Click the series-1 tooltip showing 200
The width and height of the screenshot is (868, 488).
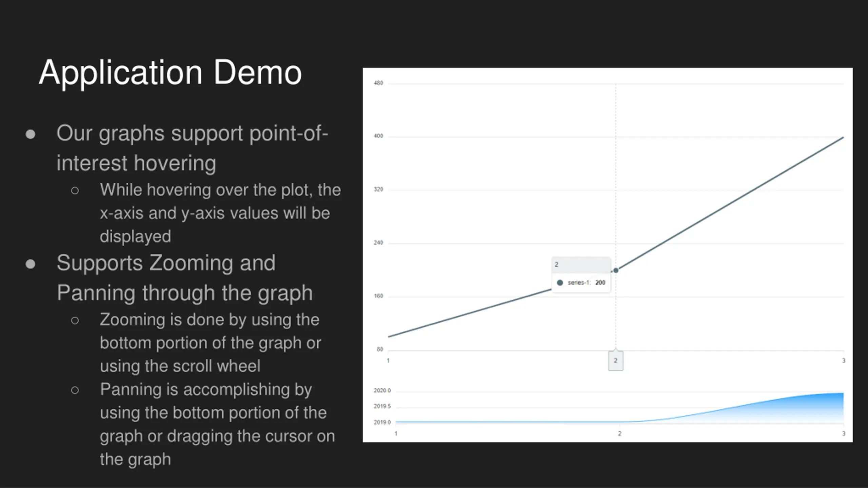click(x=581, y=274)
